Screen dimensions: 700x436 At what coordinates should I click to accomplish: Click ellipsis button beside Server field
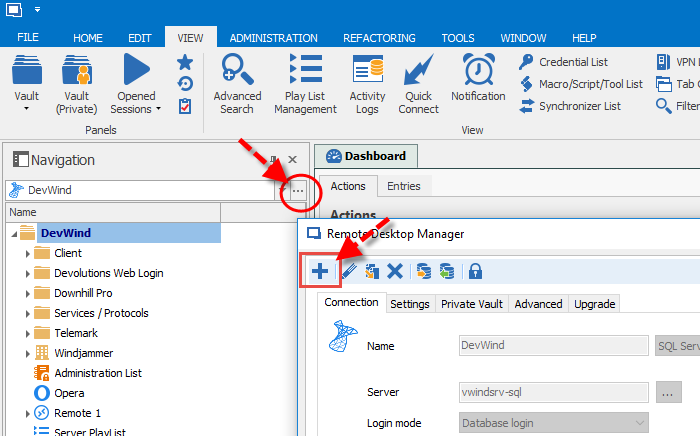[669, 392]
